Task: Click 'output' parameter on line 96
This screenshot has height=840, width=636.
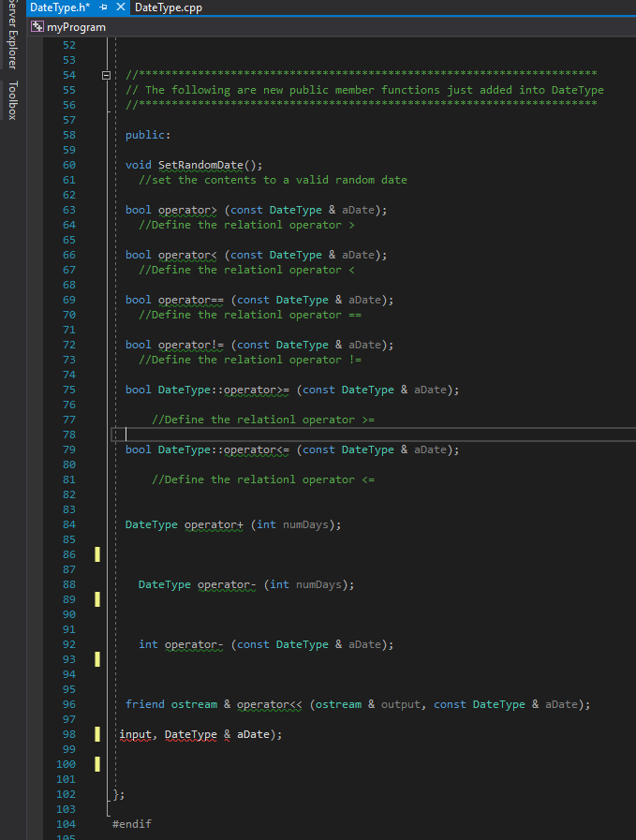Action: coord(401,704)
